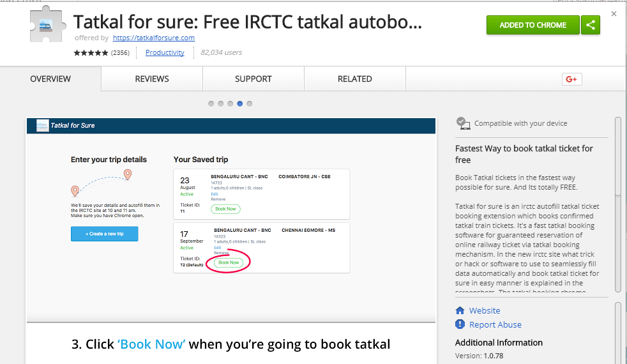Screen dimensions: 627x364
Task: Click the '+ Create a new trip' button
Action: [x=104, y=234]
